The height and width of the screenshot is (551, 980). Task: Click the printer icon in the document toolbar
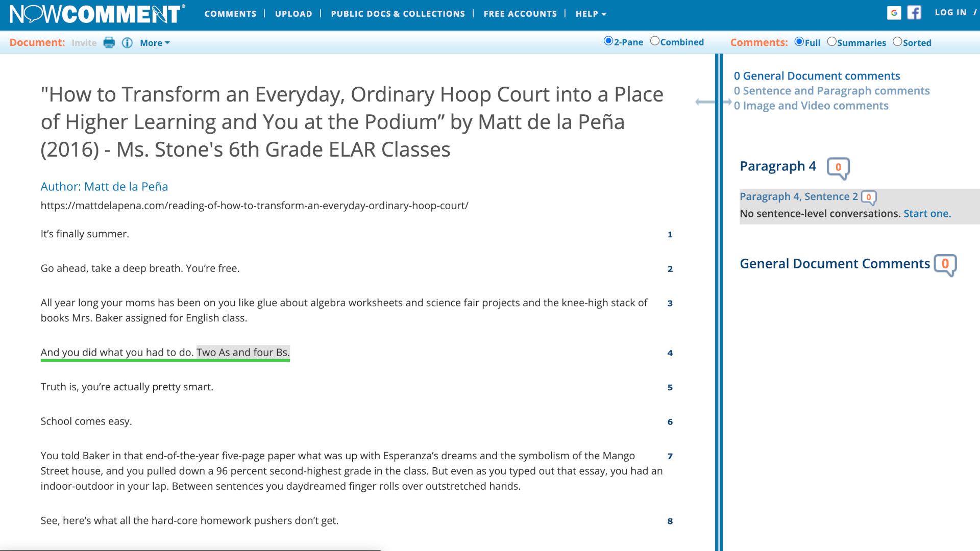[109, 43]
